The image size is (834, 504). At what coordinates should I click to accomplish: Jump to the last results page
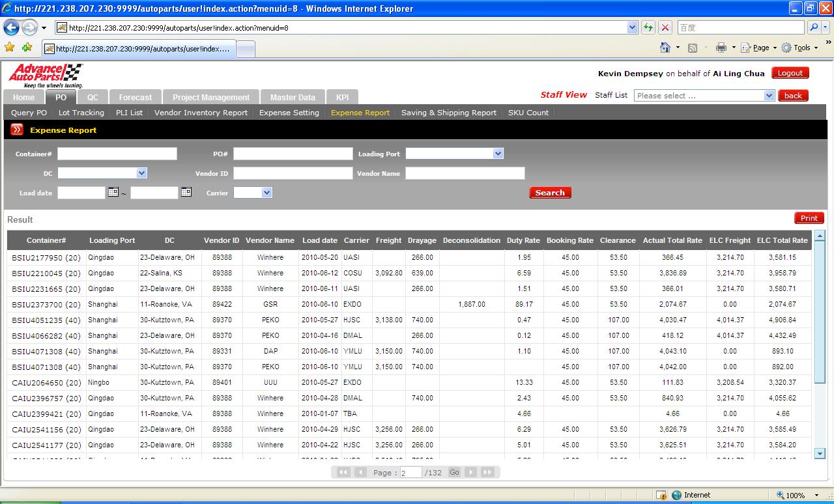click(487, 472)
